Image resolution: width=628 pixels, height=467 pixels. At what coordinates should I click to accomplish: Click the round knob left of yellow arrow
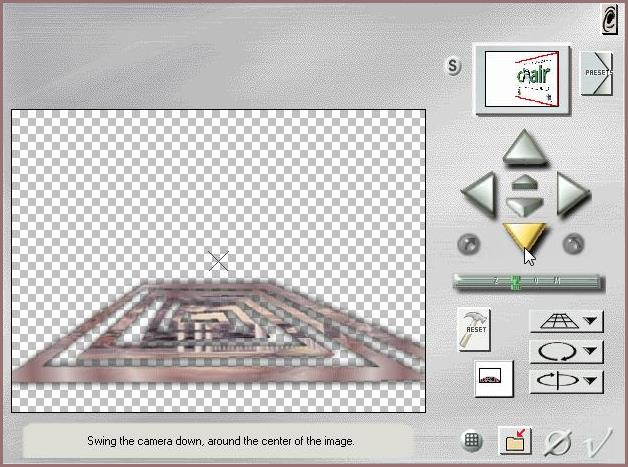coord(467,242)
